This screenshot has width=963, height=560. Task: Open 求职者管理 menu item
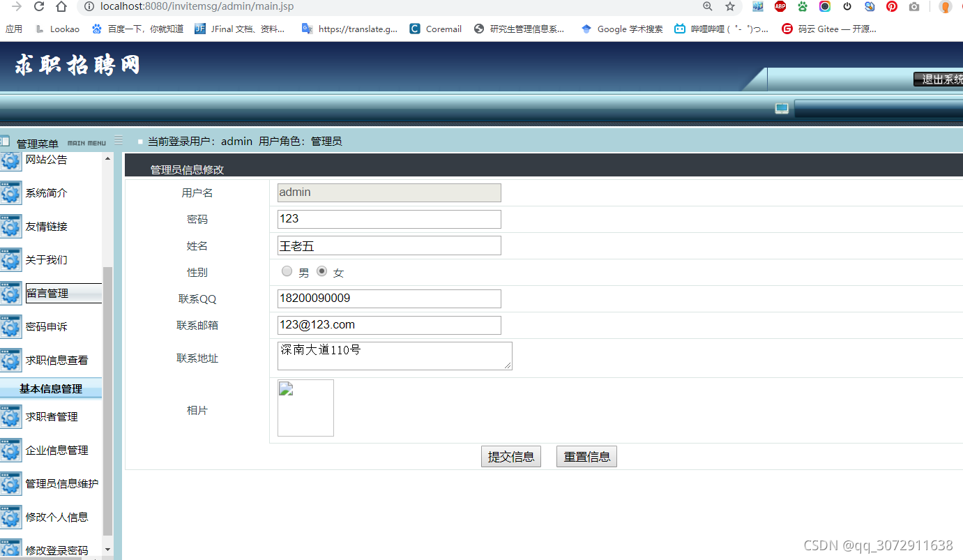[52, 417]
